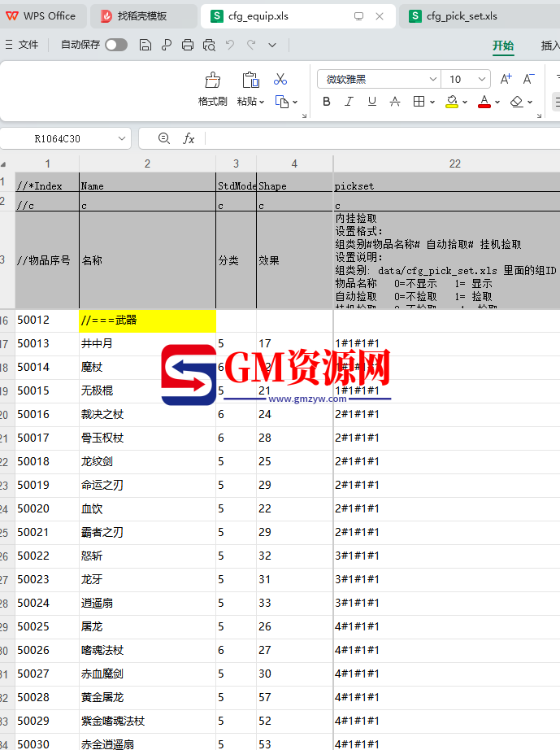The image size is (560, 750).
Task: Apply bold formatting with B icon
Action: click(x=327, y=102)
